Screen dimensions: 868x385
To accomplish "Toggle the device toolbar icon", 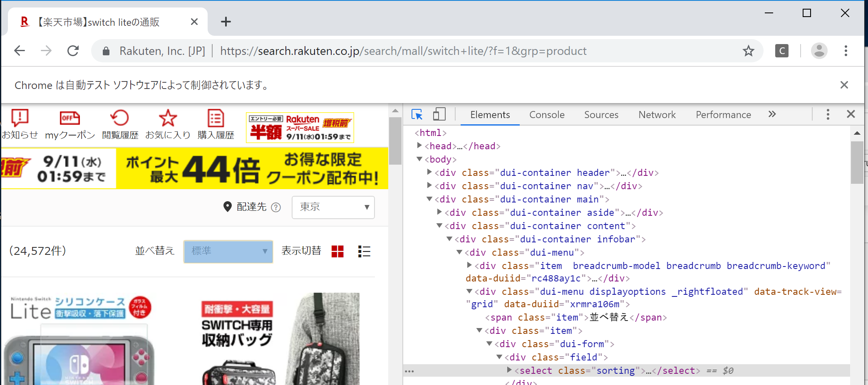I will coord(439,114).
